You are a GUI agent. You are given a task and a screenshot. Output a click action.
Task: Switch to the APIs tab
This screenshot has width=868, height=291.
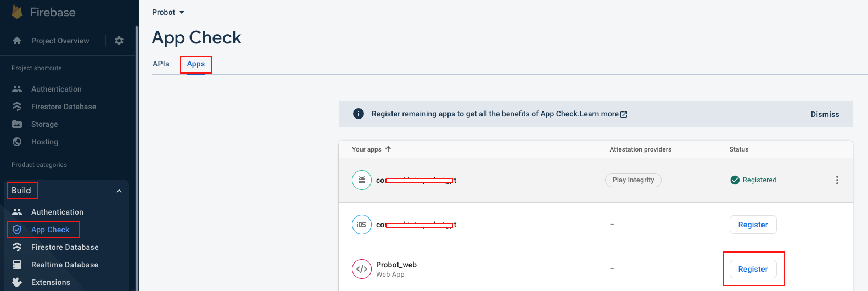click(161, 64)
